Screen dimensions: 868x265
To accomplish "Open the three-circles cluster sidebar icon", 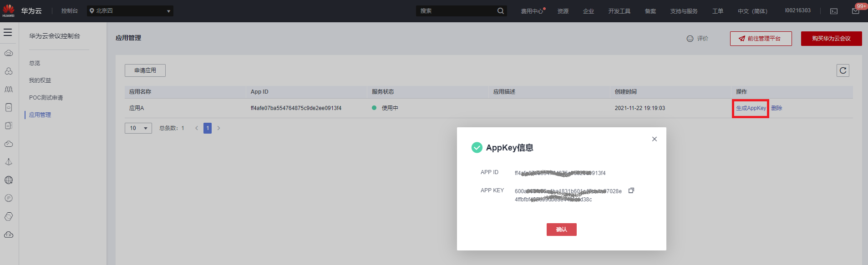I will 9,71.
